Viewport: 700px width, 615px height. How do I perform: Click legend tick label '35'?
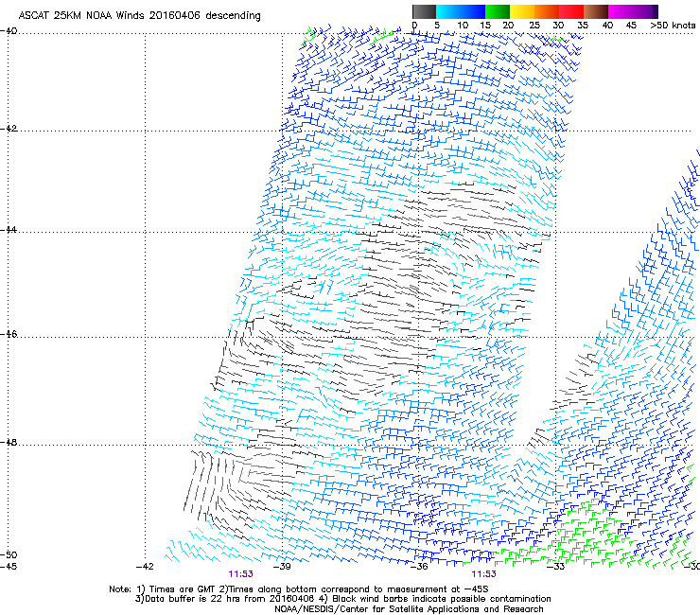pos(583,25)
